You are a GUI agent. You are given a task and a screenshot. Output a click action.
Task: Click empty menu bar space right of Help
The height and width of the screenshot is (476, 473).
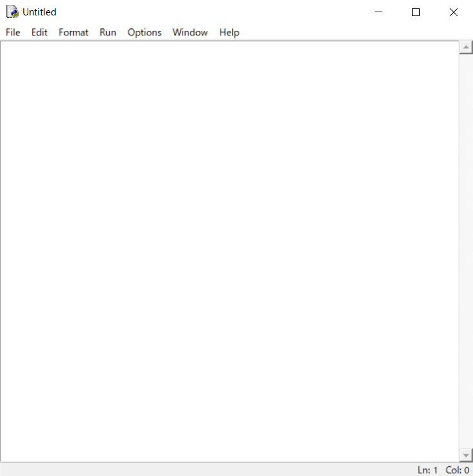[353, 32]
